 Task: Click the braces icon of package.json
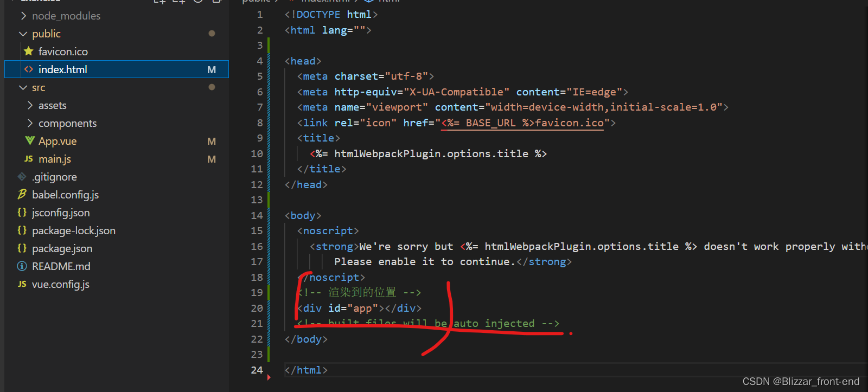(22, 248)
